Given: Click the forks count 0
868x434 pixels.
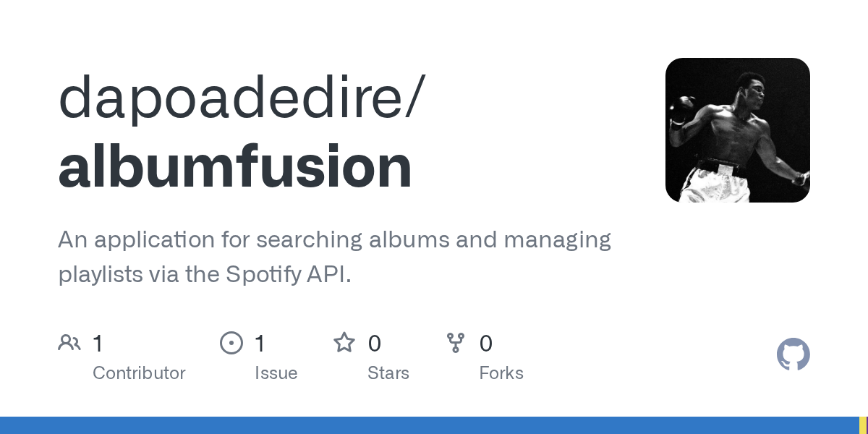Looking at the screenshot, I should click(486, 343).
